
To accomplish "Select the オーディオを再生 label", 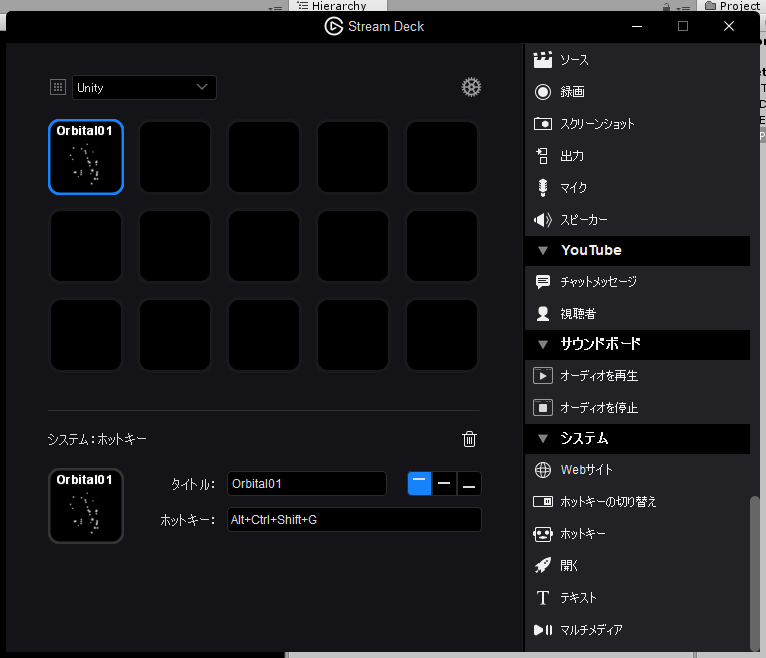I will [599, 376].
